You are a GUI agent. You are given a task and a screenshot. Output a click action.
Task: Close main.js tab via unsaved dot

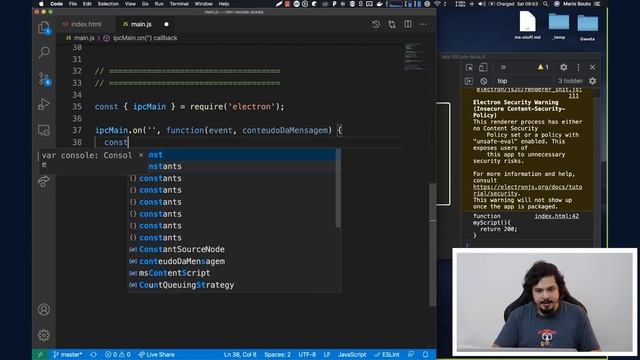(x=166, y=24)
